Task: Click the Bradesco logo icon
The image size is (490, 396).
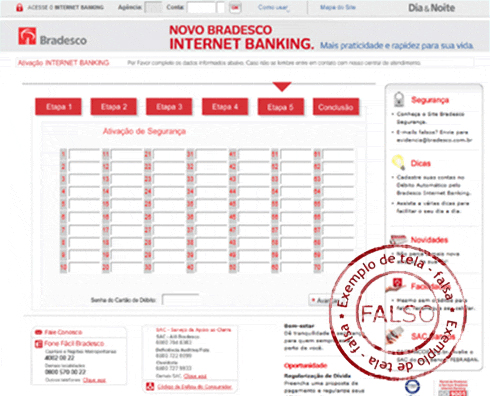Action: pos(27,36)
